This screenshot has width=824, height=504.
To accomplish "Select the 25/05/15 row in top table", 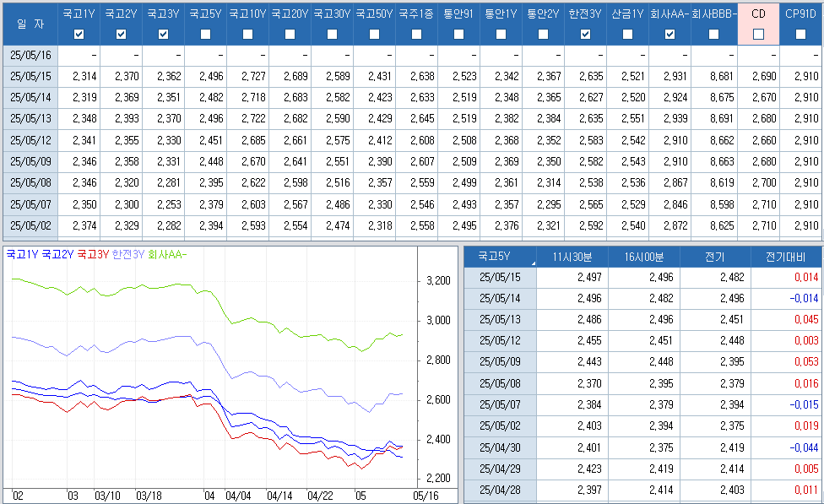I will point(30,76).
